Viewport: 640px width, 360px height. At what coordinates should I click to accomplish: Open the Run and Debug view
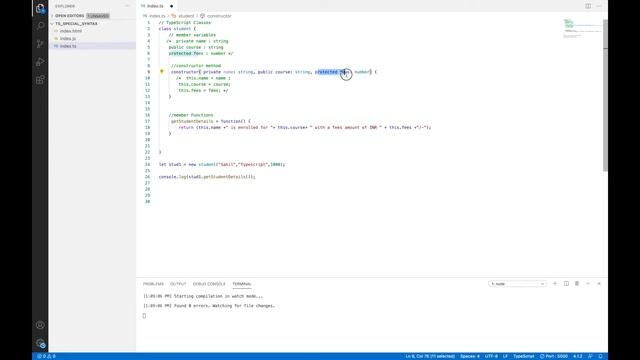coord(40,62)
